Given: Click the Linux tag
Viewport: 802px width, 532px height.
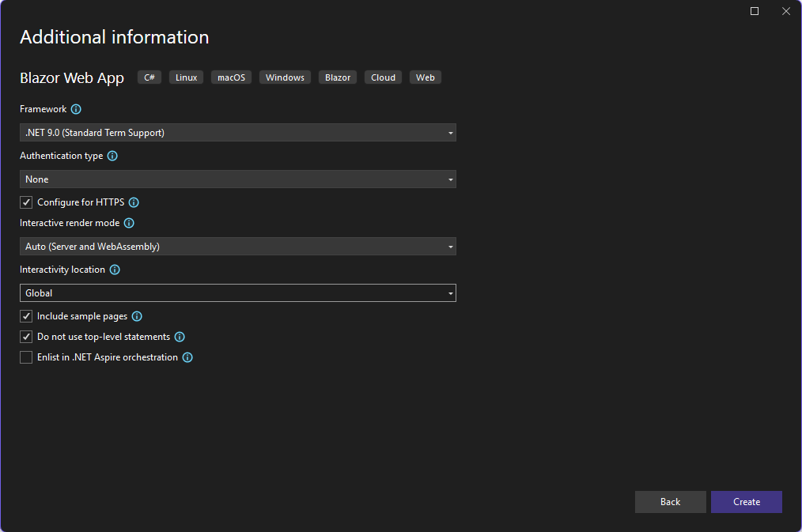Looking at the screenshot, I should [x=186, y=77].
